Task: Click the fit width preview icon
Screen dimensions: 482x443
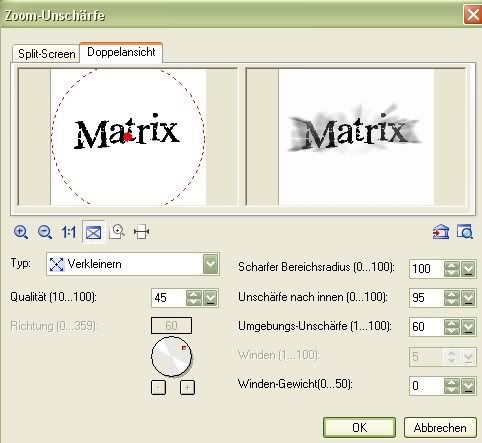Action: pos(141,232)
